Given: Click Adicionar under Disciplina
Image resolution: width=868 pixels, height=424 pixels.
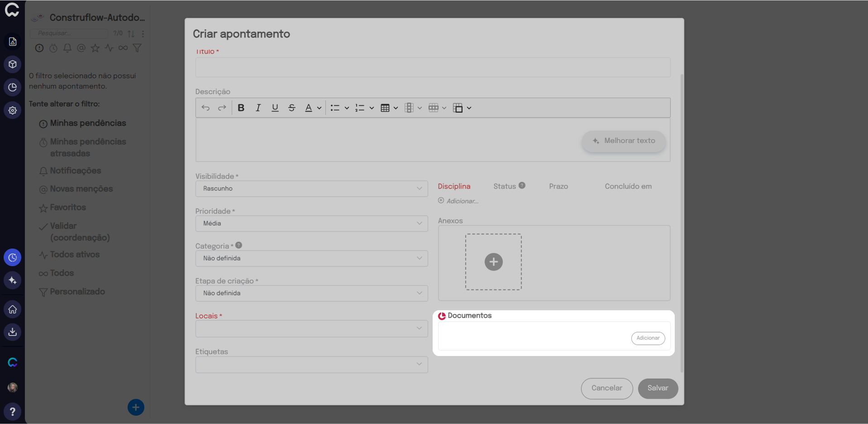Looking at the screenshot, I should coord(458,201).
